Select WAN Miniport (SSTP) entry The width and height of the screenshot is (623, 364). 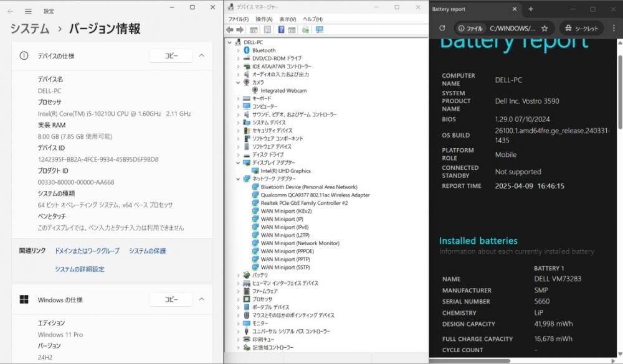coord(285,267)
